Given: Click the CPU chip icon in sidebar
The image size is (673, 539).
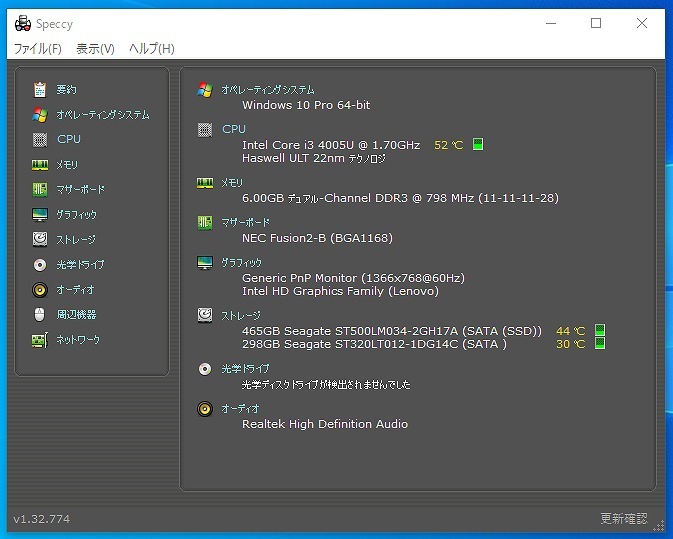Looking at the screenshot, I should pos(40,139).
